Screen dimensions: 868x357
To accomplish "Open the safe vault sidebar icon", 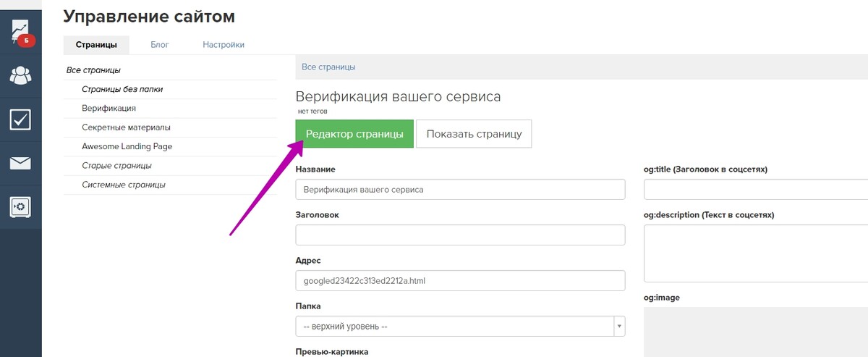I will pyautogui.click(x=20, y=206).
